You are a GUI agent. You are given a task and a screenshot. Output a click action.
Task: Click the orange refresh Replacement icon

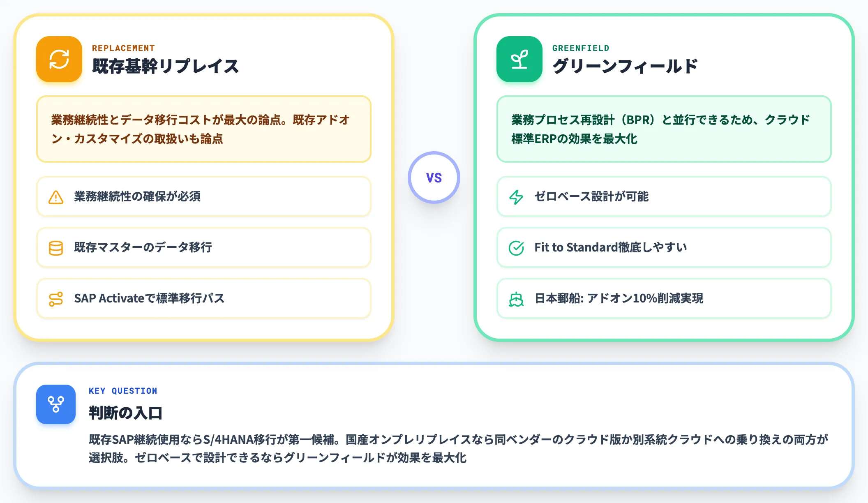(59, 59)
